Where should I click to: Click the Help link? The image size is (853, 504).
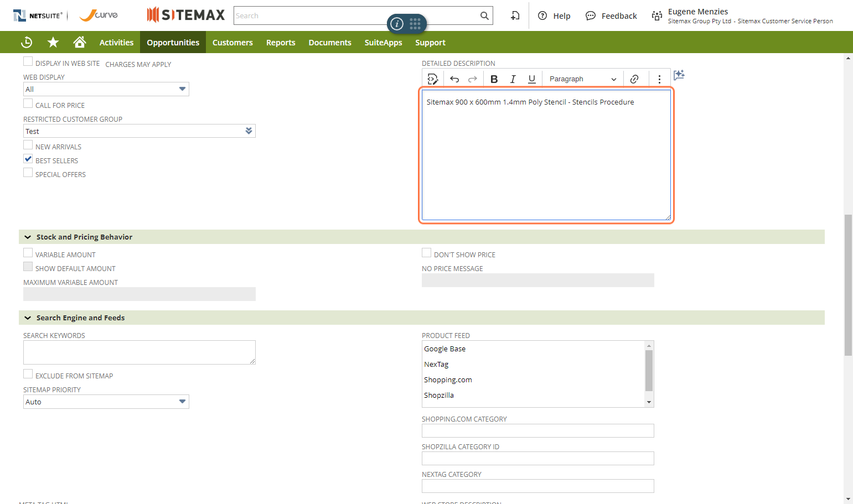pos(554,16)
